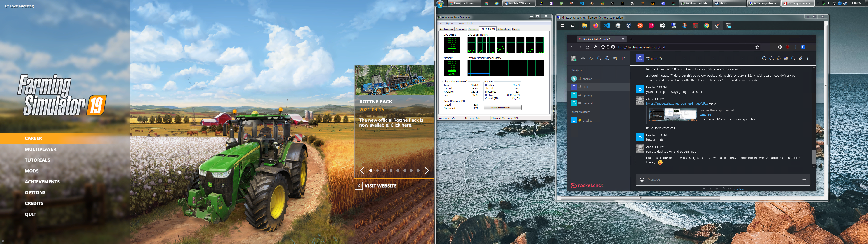868x244 pixels.
Task: Reload page in Firefox toolbar
Action: [x=587, y=47]
